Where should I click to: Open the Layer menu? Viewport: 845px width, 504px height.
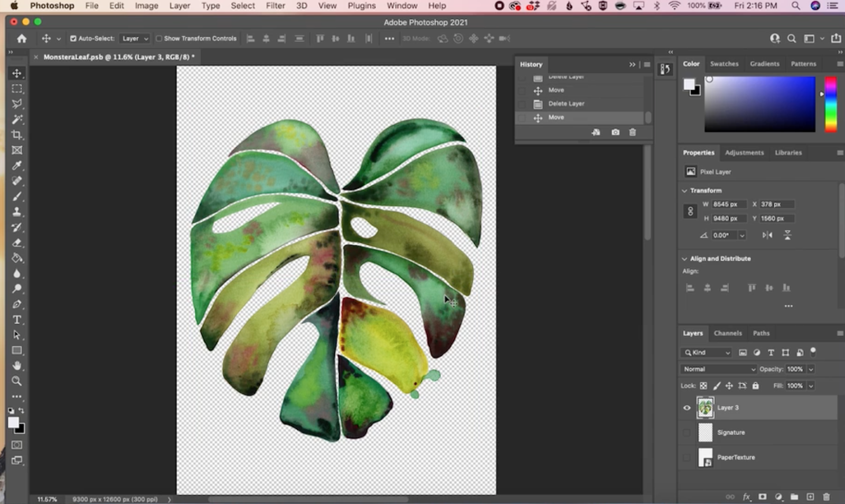click(x=180, y=6)
